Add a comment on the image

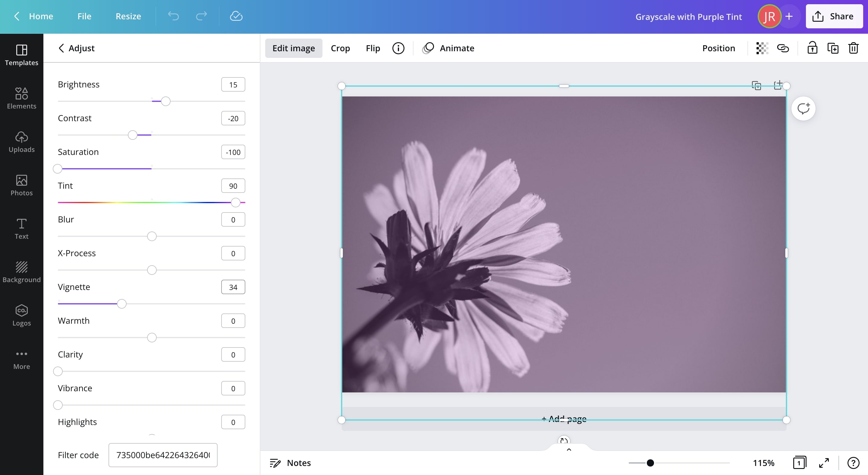tap(804, 108)
